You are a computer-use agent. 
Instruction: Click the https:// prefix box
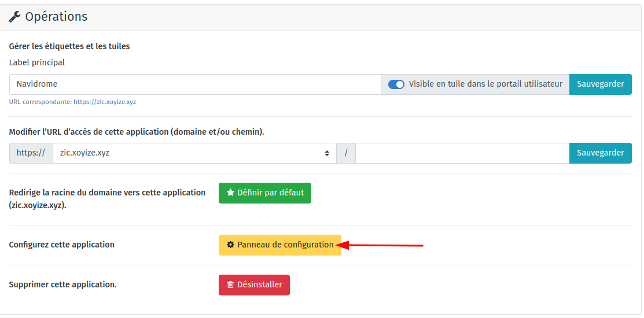(31, 153)
